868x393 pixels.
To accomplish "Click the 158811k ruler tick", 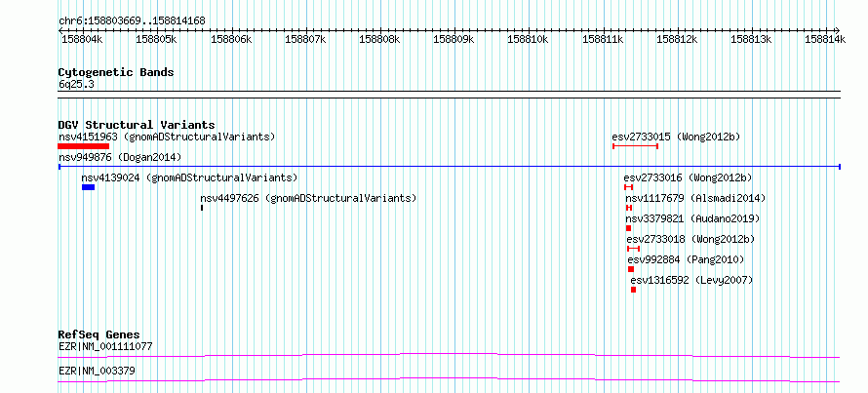I will tap(604, 39).
